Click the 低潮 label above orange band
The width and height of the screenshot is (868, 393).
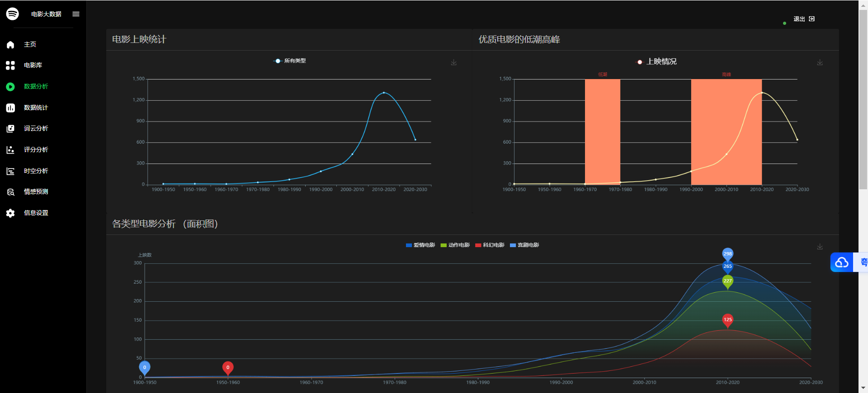point(603,75)
